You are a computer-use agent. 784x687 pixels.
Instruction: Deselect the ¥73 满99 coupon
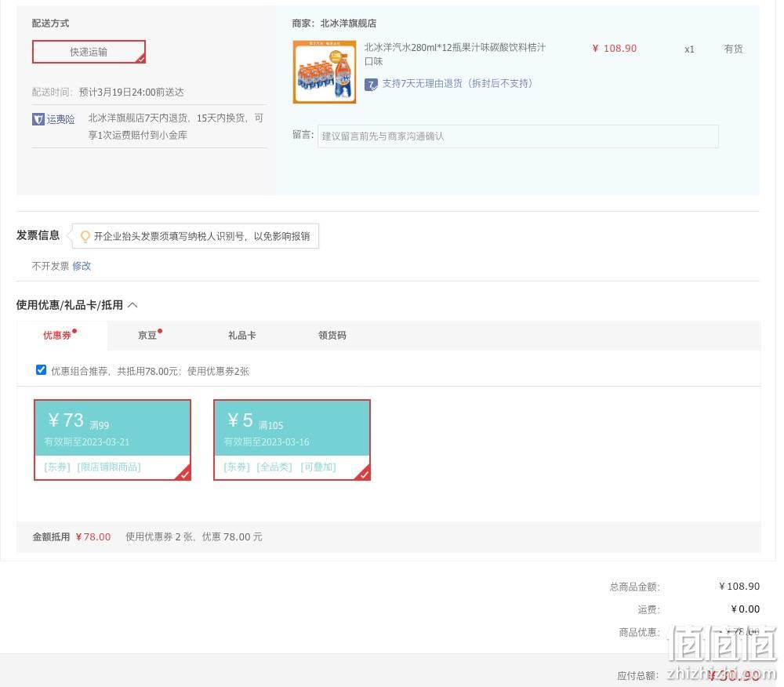(x=112, y=440)
